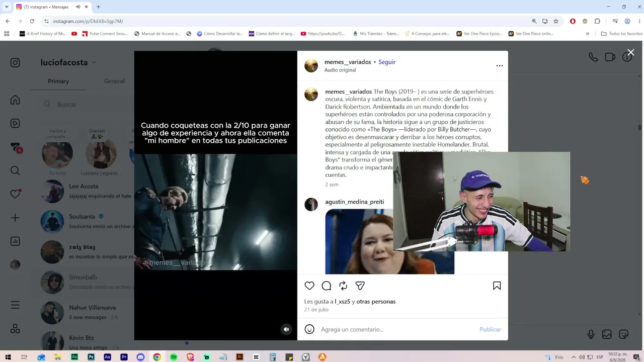Open the sidebar Search magnifier icon
This screenshot has width=644, height=362.
15,170
